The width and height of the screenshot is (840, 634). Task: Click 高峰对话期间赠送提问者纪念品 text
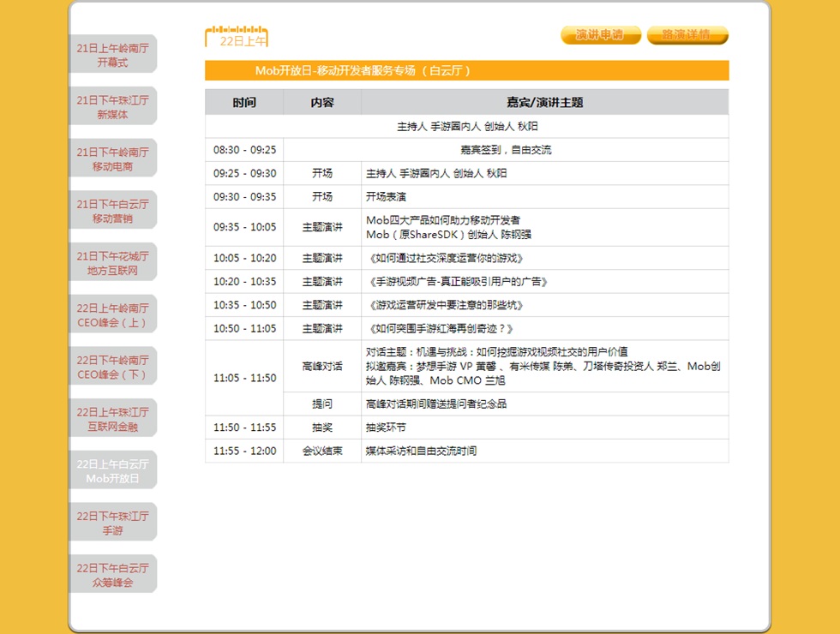[x=436, y=404]
